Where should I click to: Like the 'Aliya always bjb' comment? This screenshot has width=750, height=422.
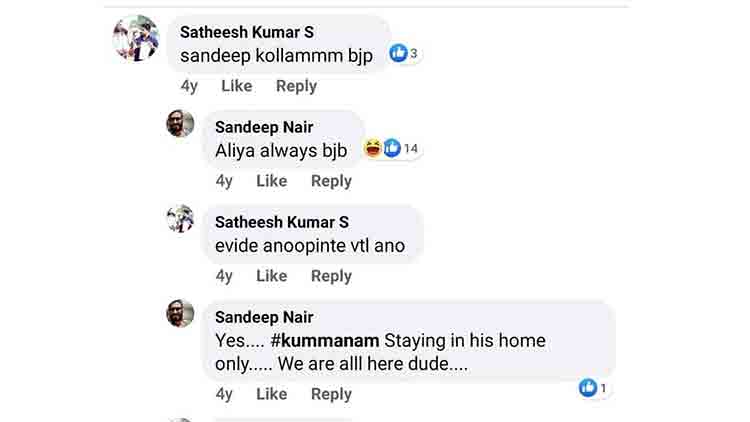[x=271, y=181]
